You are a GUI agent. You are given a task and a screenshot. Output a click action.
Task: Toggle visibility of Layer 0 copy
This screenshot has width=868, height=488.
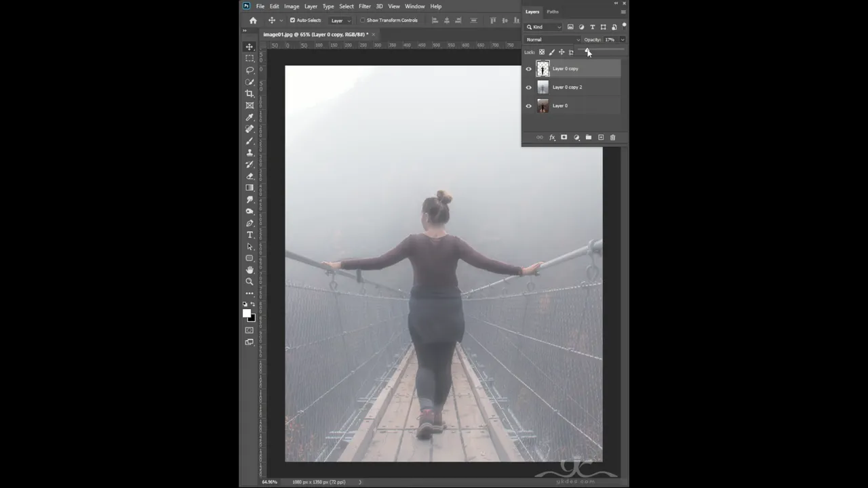[529, 68]
